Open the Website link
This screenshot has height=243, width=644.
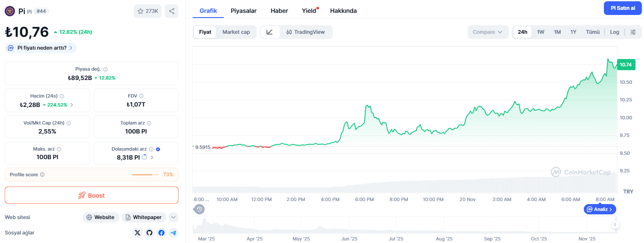[100, 217]
